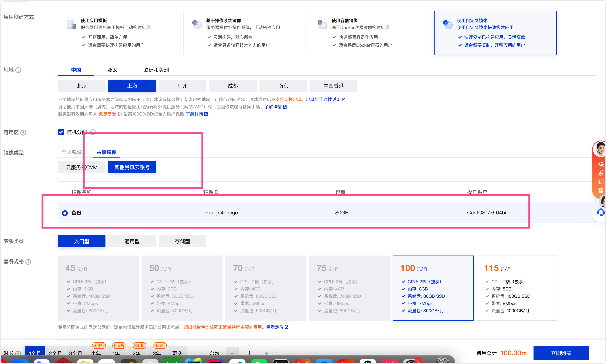Switch to the 个人镜像 tab
Image resolution: width=606 pixels, height=364 pixels.
[x=72, y=152]
